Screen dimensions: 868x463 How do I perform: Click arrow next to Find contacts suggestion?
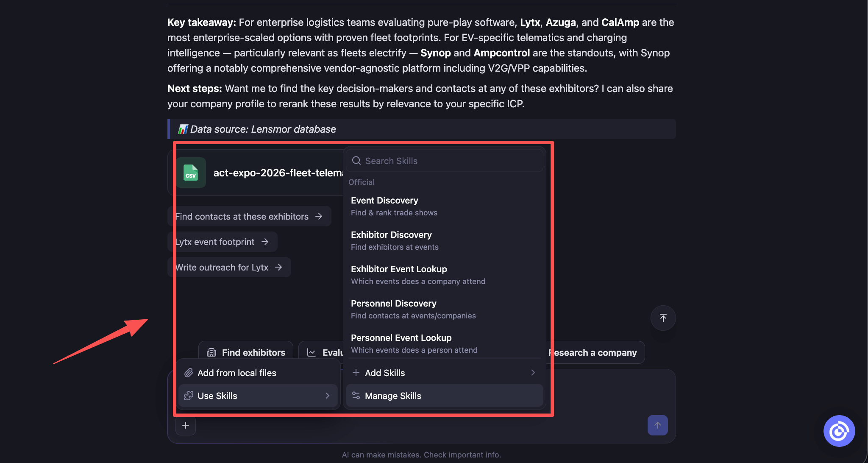tap(319, 216)
